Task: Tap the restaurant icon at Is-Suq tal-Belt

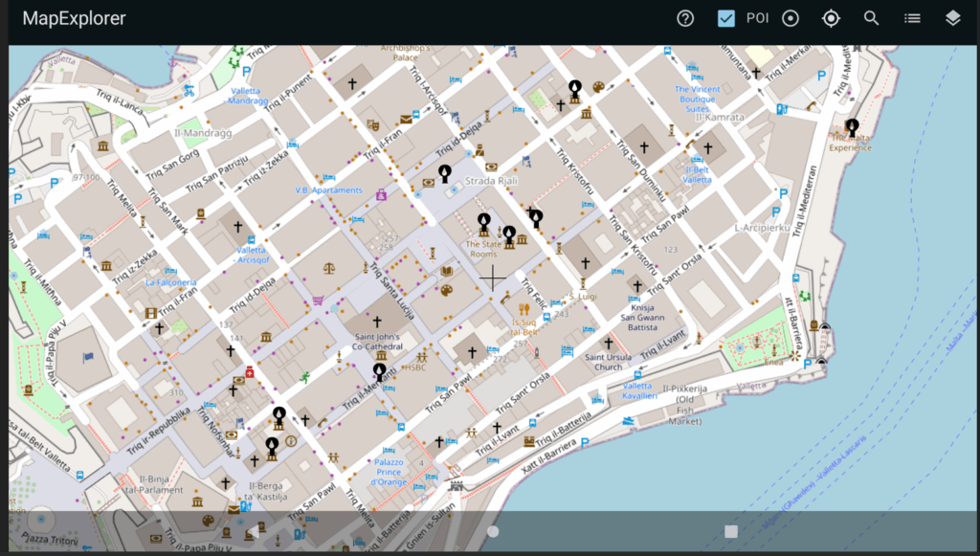Action: coord(523,310)
